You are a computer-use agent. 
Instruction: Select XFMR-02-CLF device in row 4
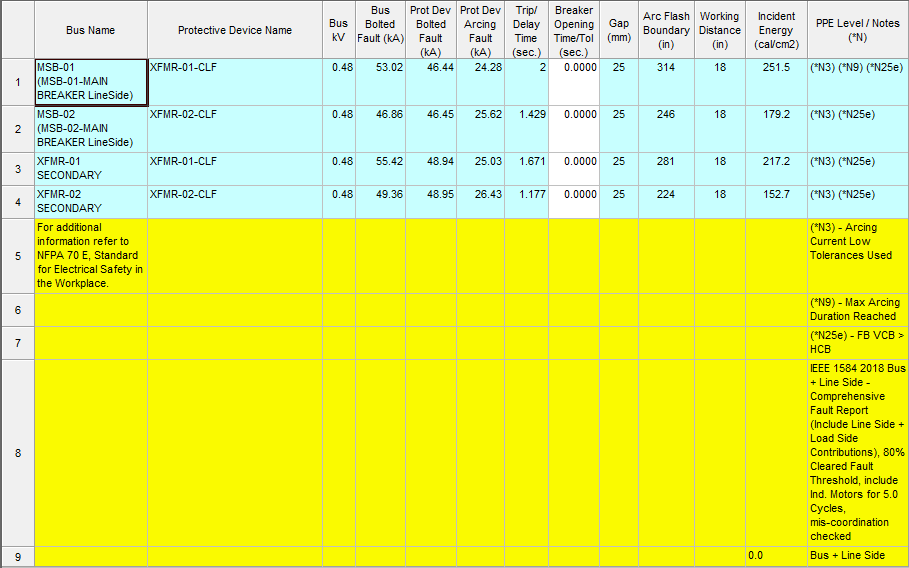(x=235, y=201)
